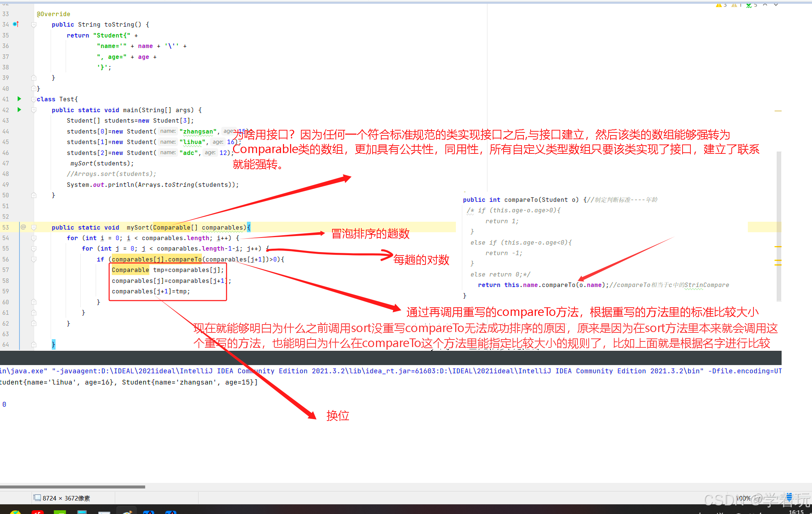The image size is (812, 514).
Task: Collapse the toString method fold marker
Action: (x=34, y=25)
